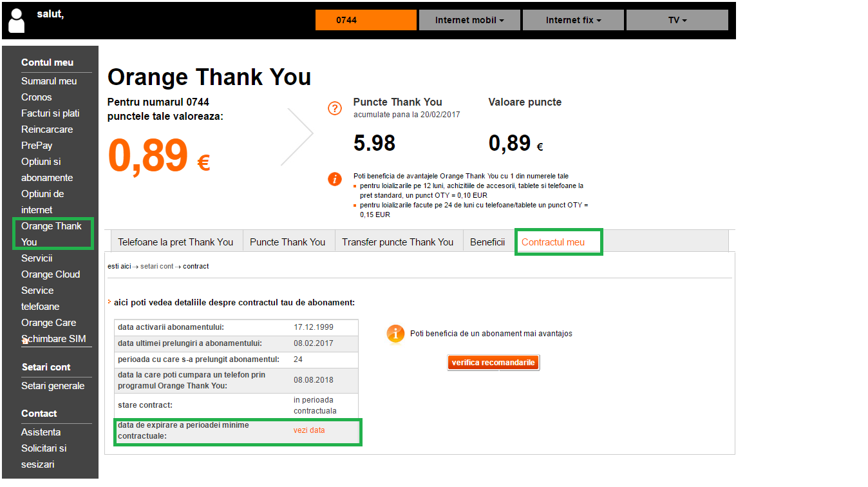Open Sumarul meu in sidebar

49,81
